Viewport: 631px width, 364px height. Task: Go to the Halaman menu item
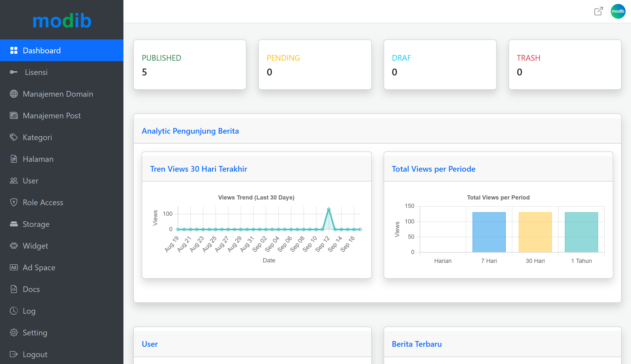point(38,159)
